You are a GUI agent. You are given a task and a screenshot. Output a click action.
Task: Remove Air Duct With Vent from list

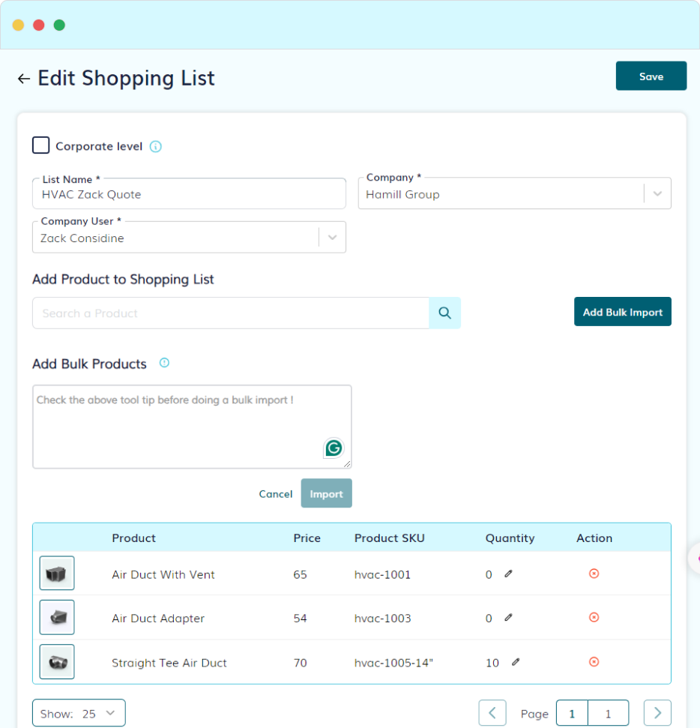coord(594,574)
